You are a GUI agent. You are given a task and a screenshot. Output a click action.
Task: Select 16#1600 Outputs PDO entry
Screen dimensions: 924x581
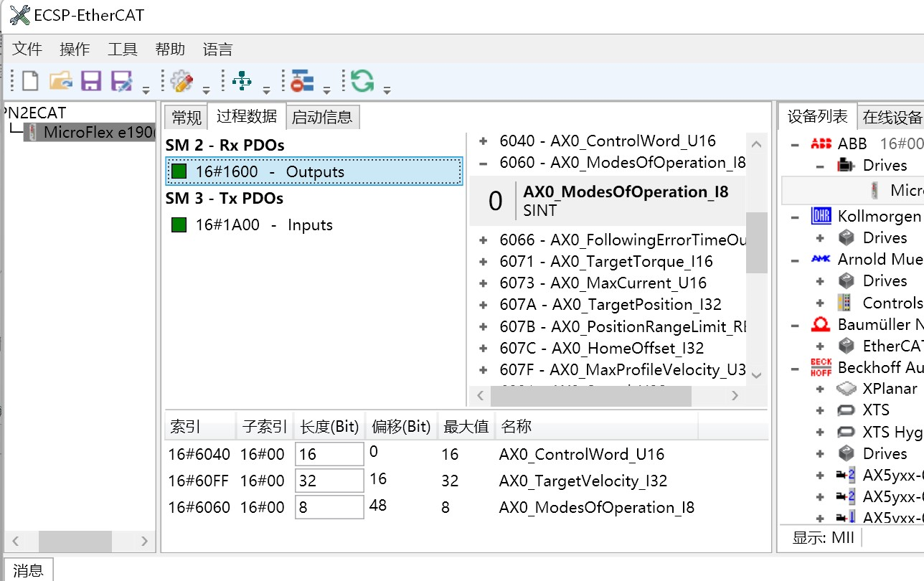pos(314,171)
